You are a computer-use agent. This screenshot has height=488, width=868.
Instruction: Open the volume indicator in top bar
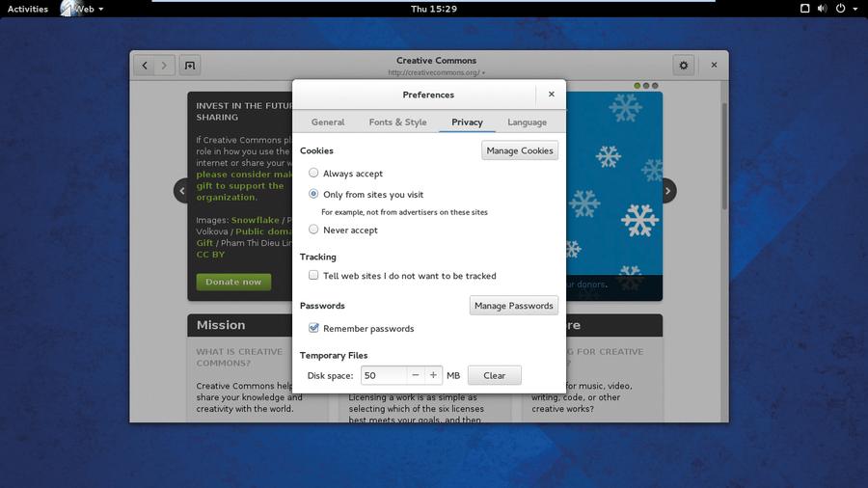pyautogui.click(x=823, y=9)
